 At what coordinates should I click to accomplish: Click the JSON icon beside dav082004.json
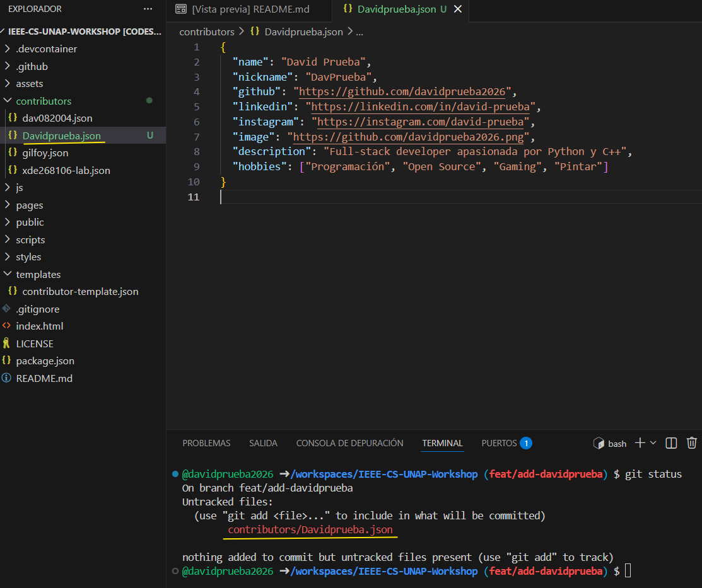13,118
